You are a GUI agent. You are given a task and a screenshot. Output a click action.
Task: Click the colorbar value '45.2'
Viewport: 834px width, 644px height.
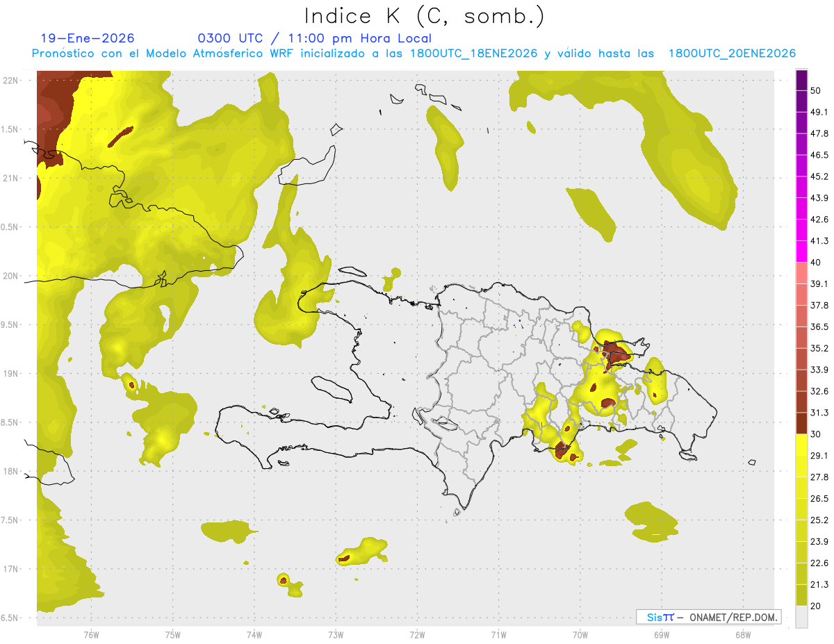click(x=819, y=176)
